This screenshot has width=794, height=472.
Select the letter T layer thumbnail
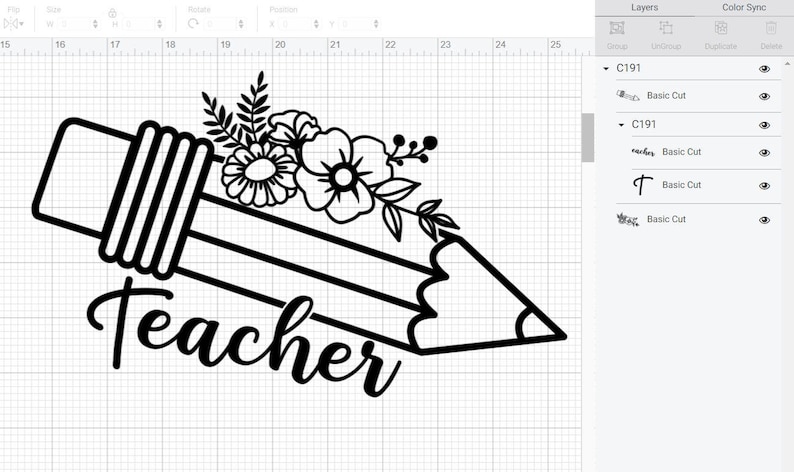[643, 185]
